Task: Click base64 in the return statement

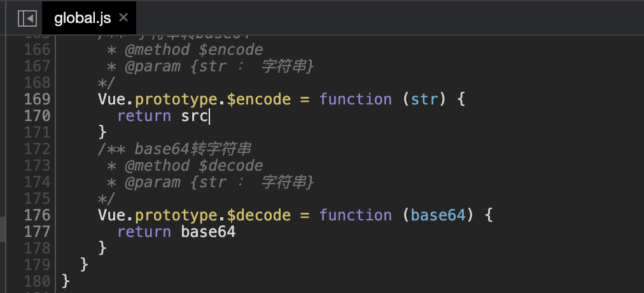Action: pos(208,232)
